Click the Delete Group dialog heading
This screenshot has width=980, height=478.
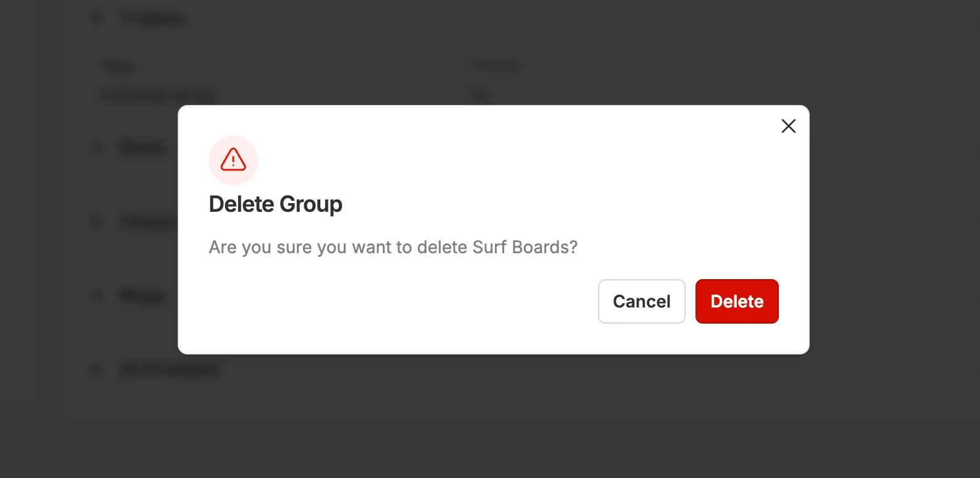tap(275, 204)
